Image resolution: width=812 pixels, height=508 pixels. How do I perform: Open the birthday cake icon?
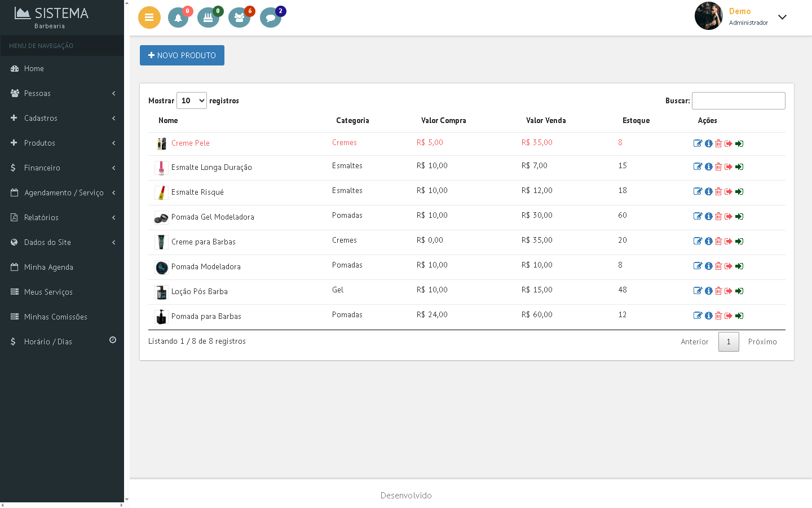click(208, 17)
